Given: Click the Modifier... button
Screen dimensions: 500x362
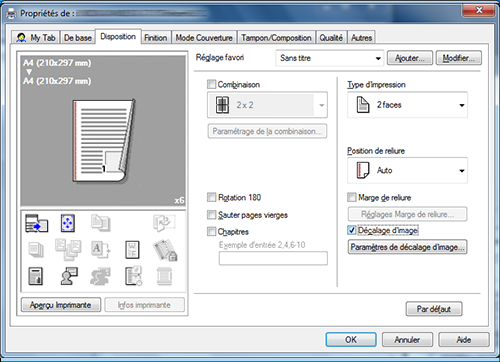Looking at the screenshot, I should click(459, 58).
